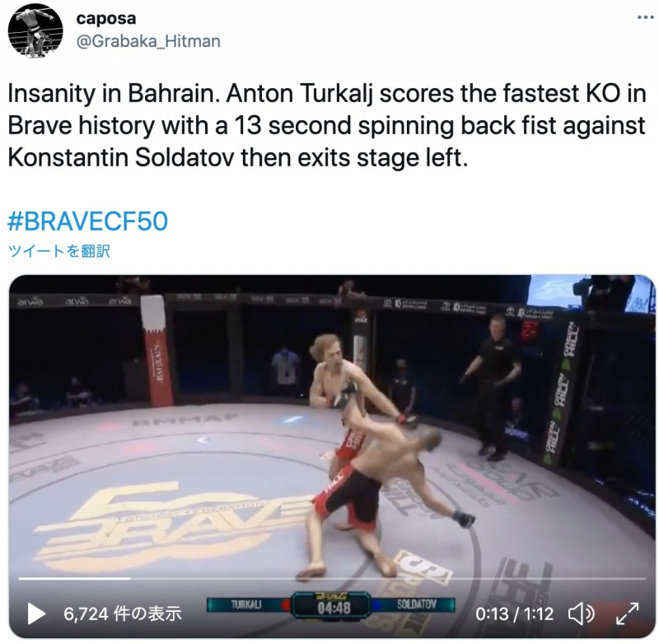Click the ツイートを翻訳 translate link

pyautogui.click(x=58, y=251)
